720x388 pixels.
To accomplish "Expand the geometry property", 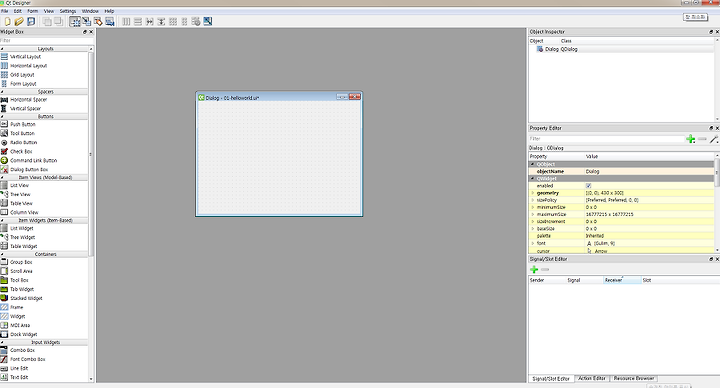I will 533,193.
